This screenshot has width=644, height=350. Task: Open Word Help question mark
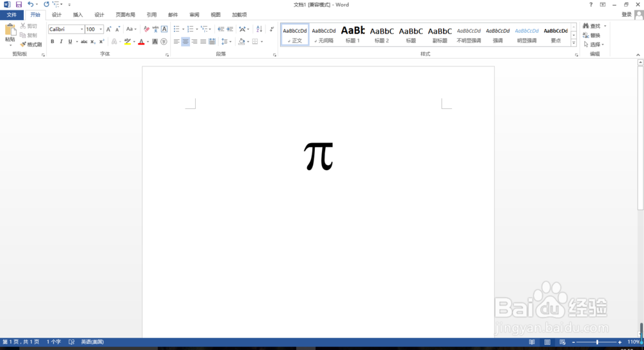coord(591,5)
